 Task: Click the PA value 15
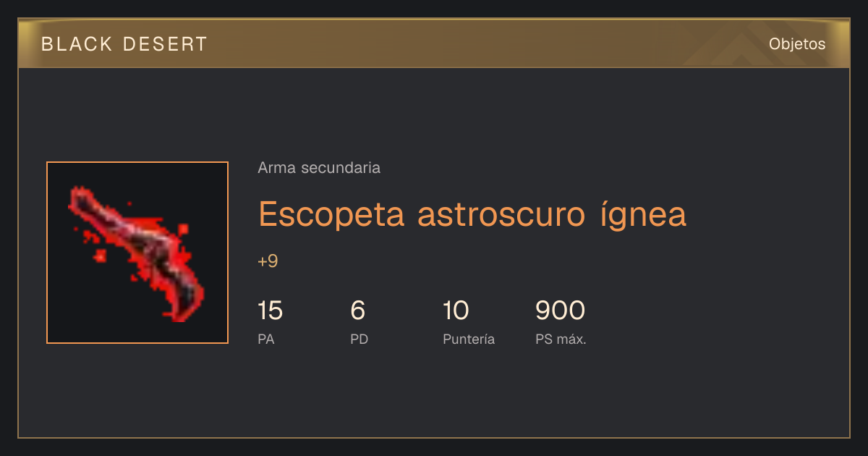point(270,311)
